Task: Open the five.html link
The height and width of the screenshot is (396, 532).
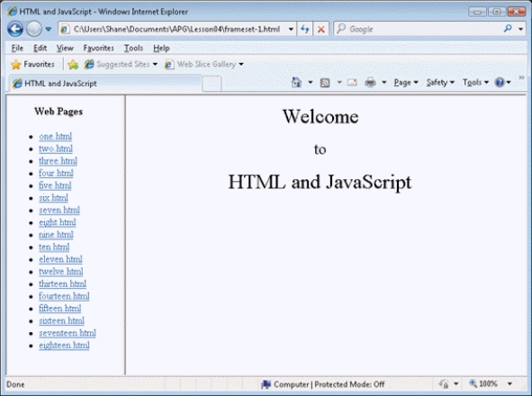Action: [x=55, y=185]
